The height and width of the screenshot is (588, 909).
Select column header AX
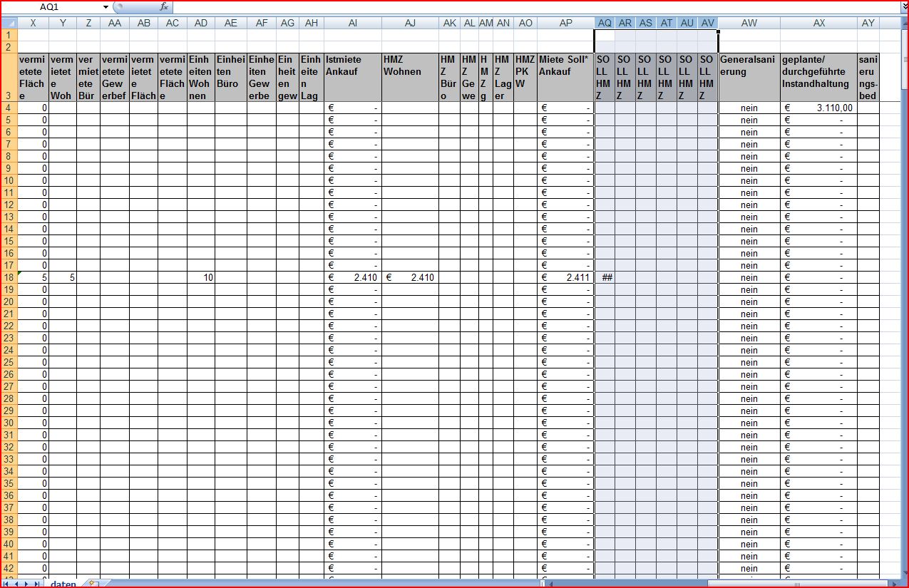[x=818, y=23]
